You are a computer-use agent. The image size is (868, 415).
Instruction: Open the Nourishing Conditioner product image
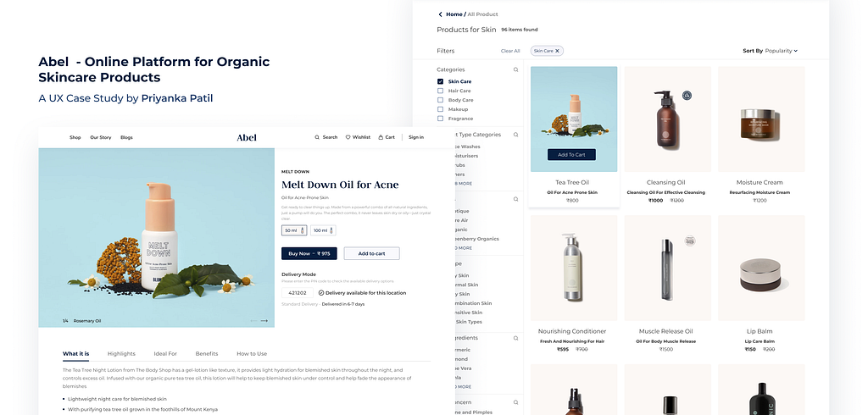(x=574, y=268)
